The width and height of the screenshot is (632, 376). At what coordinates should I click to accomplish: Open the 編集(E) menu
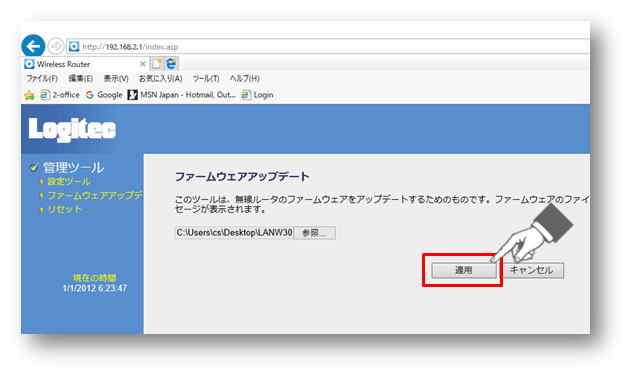[x=81, y=79]
